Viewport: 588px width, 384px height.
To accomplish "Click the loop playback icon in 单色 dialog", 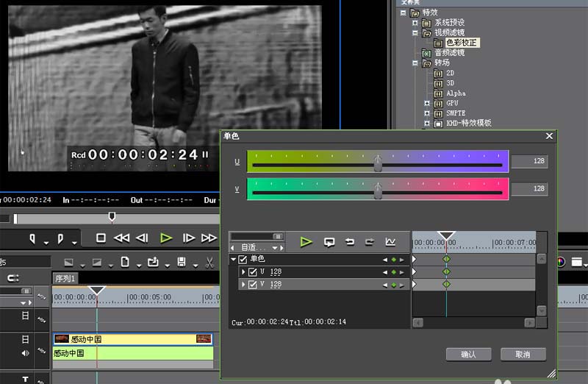I will [x=329, y=242].
